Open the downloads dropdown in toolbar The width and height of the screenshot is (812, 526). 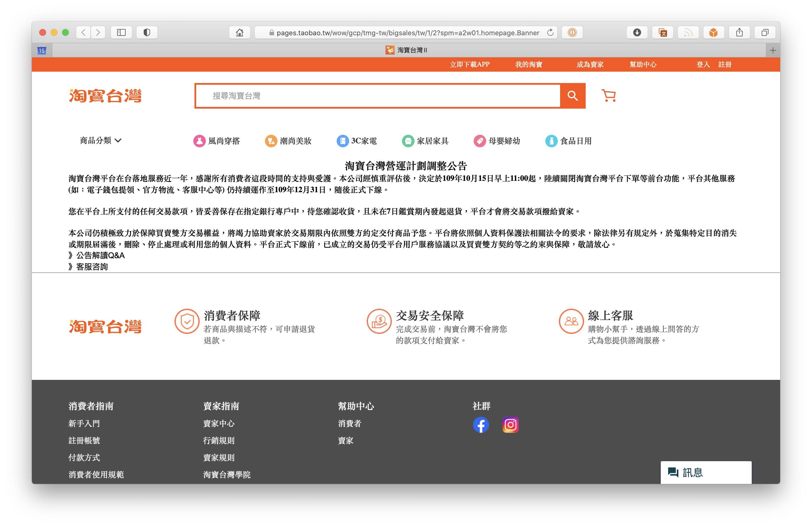pyautogui.click(x=637, y=32)
